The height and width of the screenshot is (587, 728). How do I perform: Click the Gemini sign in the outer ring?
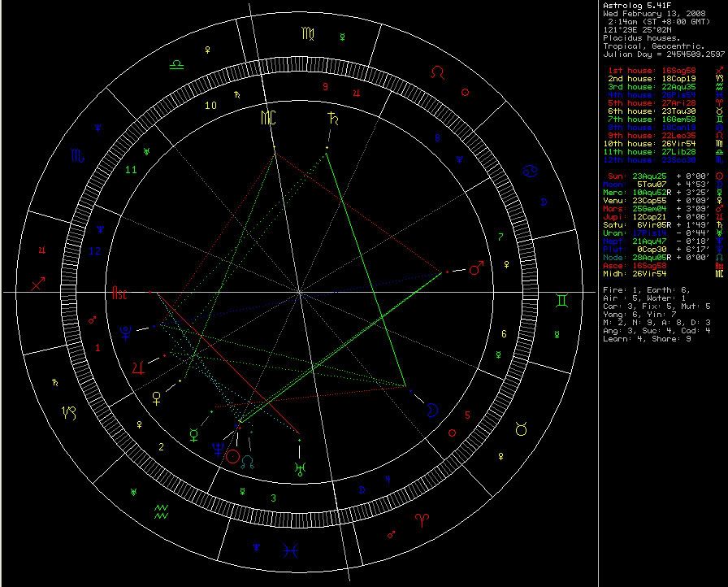point(562,301)
